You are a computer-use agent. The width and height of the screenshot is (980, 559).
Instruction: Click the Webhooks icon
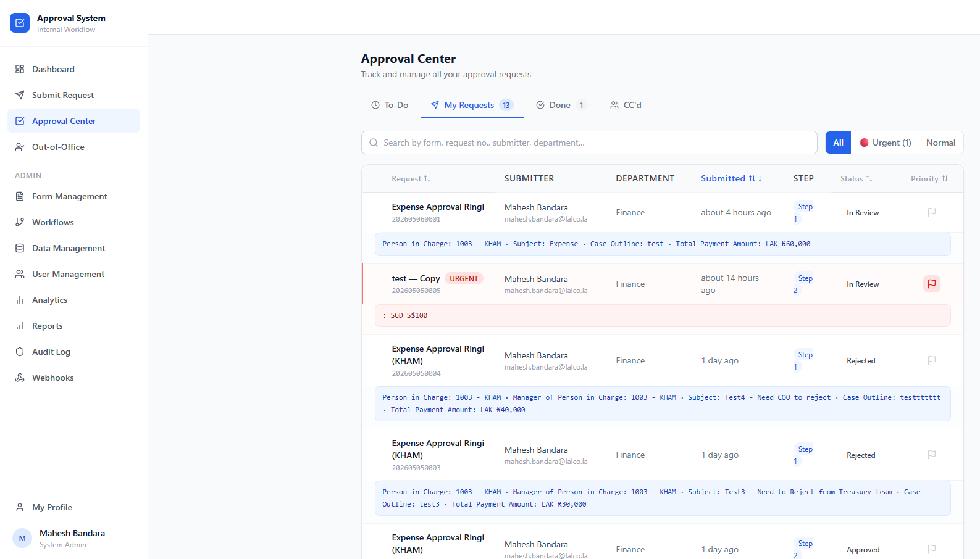pyautogui.click(x=20, y=378)
